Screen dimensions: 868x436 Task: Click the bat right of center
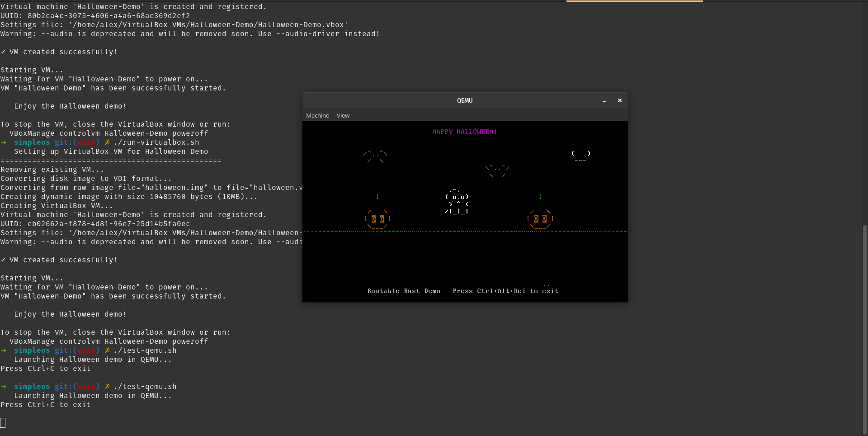[497, 171]
